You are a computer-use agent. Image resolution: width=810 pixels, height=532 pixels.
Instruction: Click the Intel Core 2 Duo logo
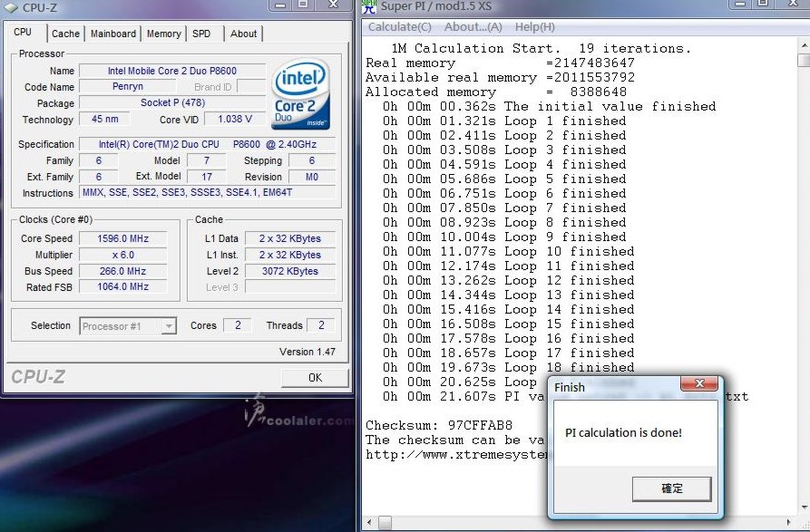coord(301,93)
